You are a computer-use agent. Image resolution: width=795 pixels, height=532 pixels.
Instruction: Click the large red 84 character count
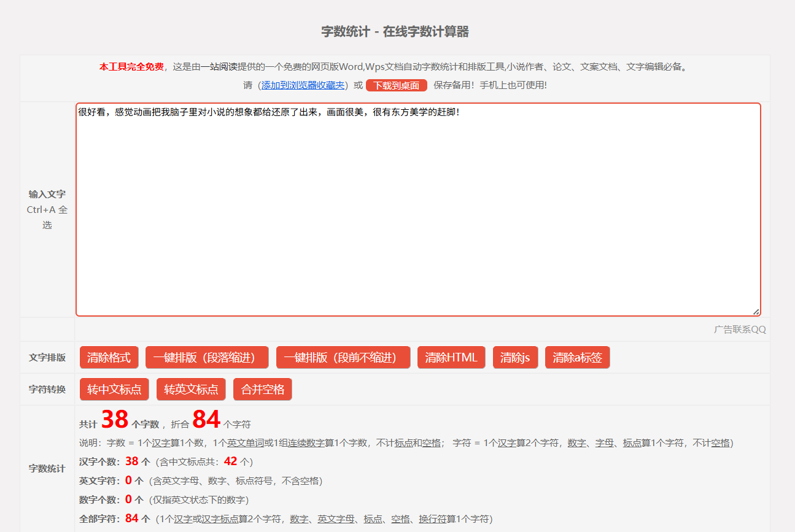click(206, 419)
